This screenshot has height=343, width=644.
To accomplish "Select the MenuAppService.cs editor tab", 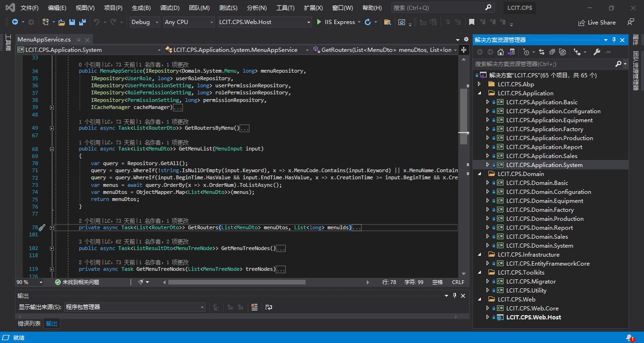I will click(x=44, y=40).
